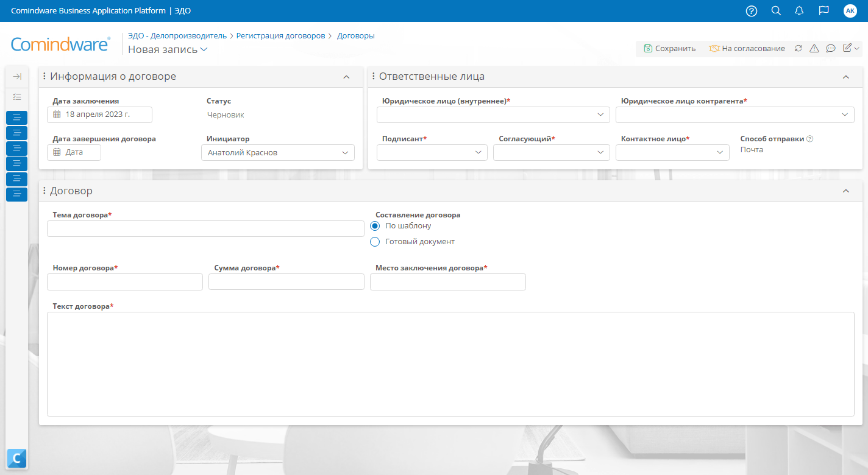The height and width of the screenshot is (475, 868).
Task: Open the 'Инициатор' dropdown
Action: 278,153
